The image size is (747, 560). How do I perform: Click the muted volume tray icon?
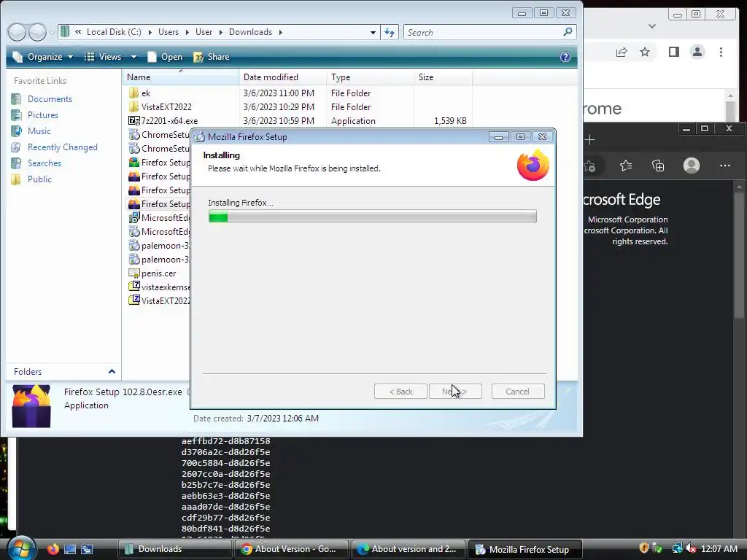click(691, 548)
